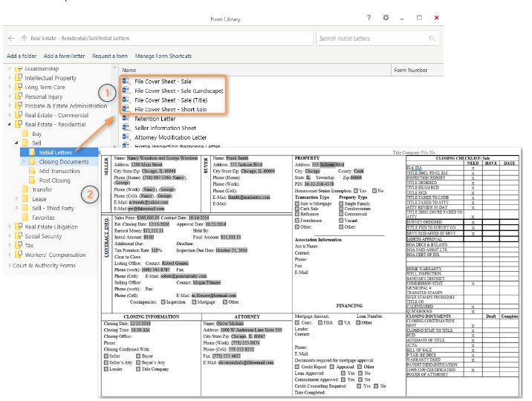532x401 pixels.
Task: Check the Cash Sale checkbox
Action: [297, 209]
